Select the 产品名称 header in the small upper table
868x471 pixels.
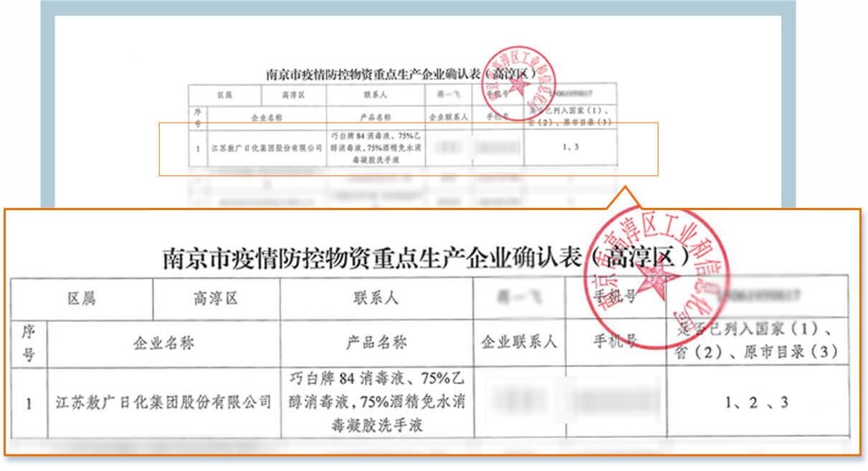pos(376,117)
